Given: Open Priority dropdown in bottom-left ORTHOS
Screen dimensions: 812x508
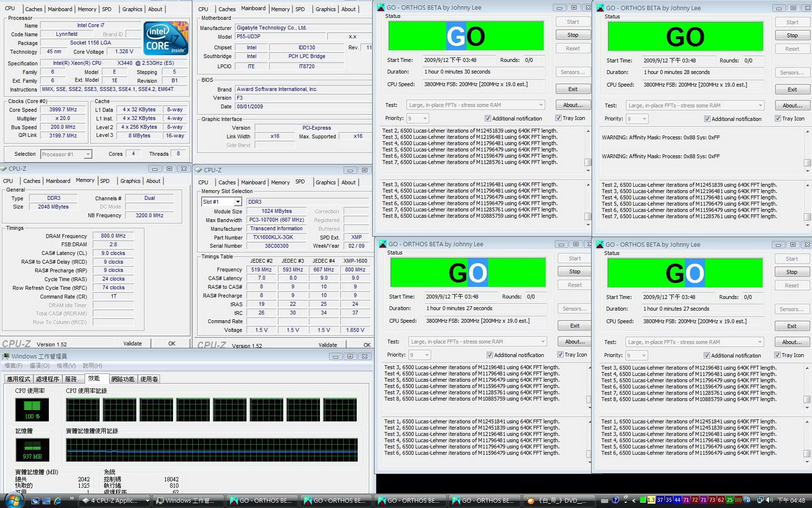Looking at the screenshot, I should 420,355.
